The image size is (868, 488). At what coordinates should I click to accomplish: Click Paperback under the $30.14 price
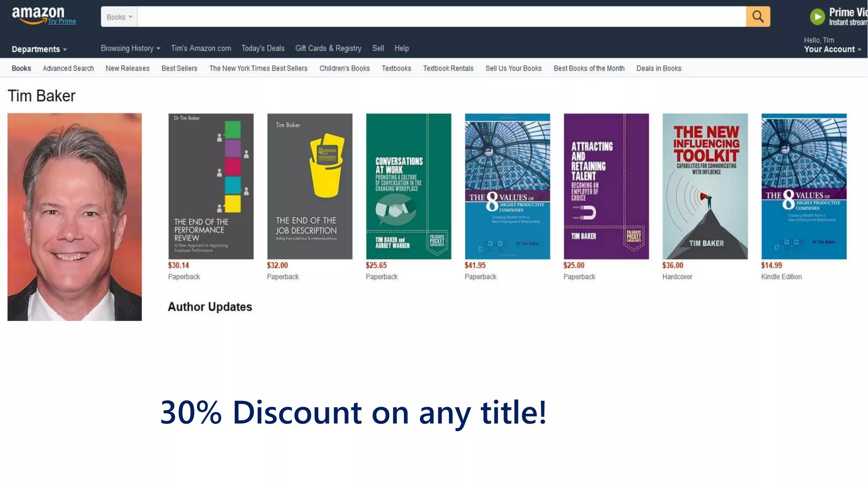(x=184, y=277)
